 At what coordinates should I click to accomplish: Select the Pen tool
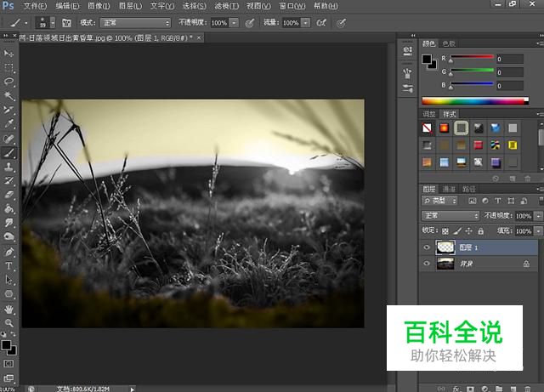[x=8, y=252]
